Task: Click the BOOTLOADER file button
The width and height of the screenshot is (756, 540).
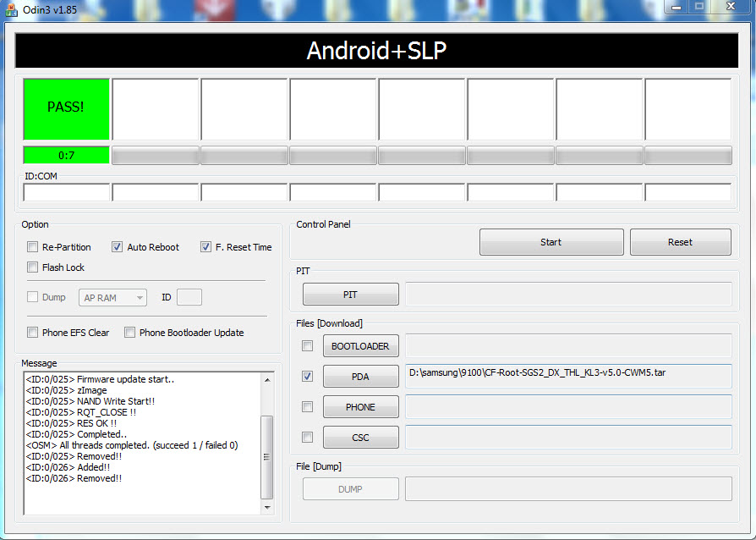Action: coord(360,346)
